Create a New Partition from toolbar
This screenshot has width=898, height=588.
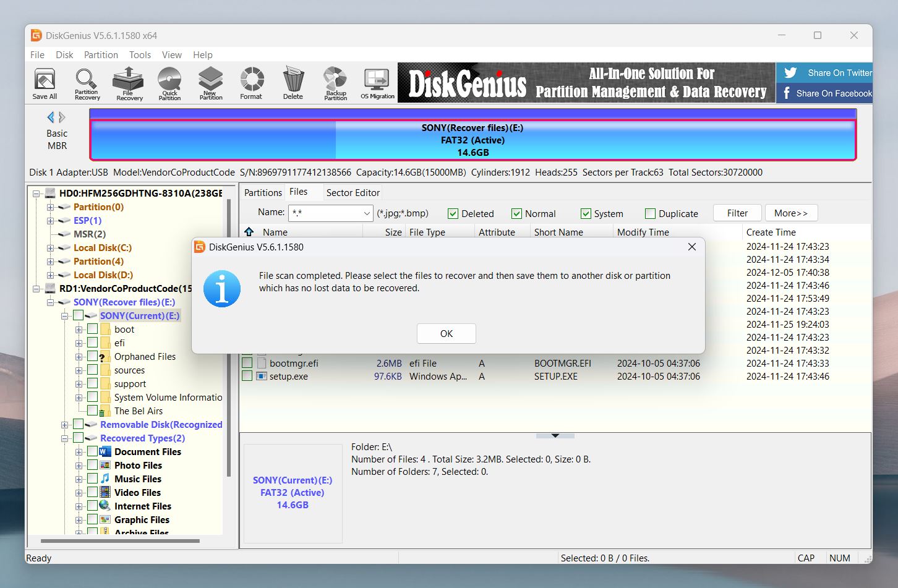click(x=211, y=83)
